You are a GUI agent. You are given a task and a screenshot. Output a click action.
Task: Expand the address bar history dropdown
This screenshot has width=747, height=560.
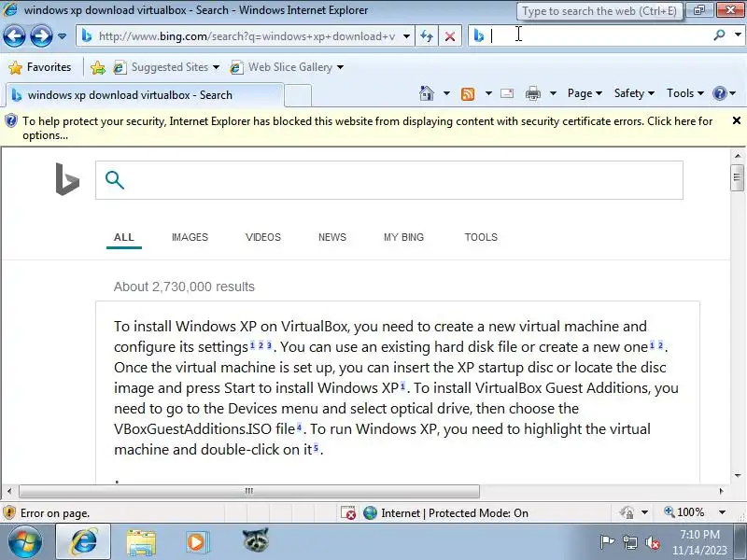tap(406, 36)
